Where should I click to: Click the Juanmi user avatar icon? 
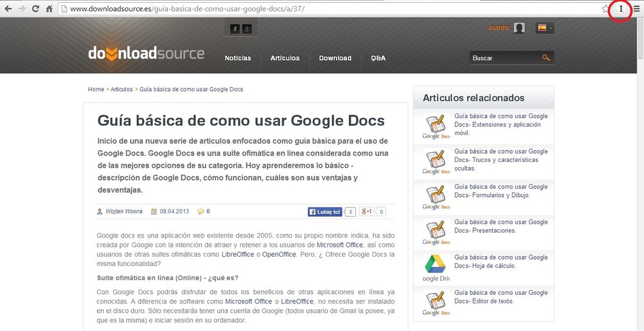pos(519,28)
